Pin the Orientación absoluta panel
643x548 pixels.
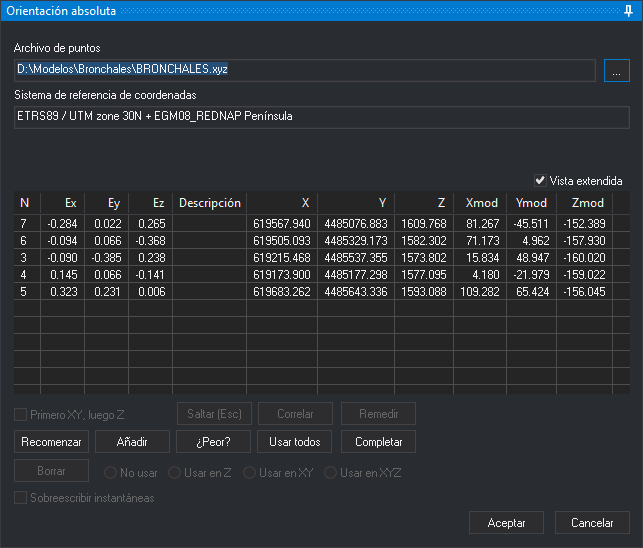(628, 11)
